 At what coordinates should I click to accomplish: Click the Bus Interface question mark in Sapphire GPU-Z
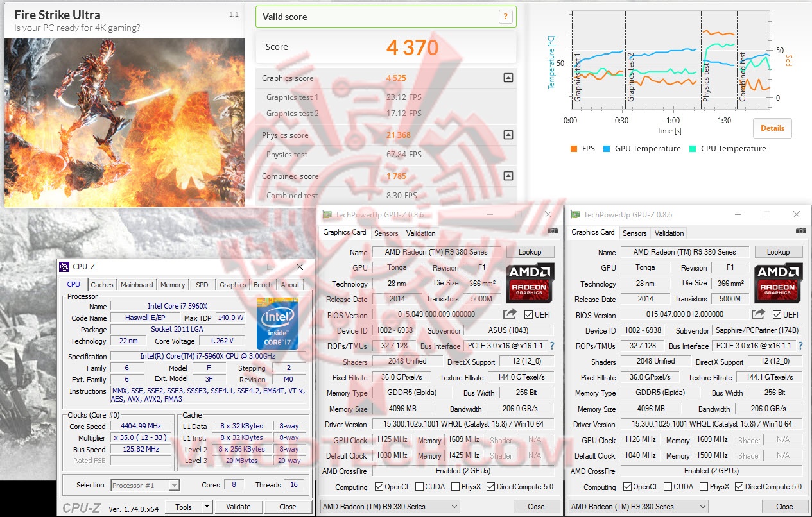click(799, 346)
